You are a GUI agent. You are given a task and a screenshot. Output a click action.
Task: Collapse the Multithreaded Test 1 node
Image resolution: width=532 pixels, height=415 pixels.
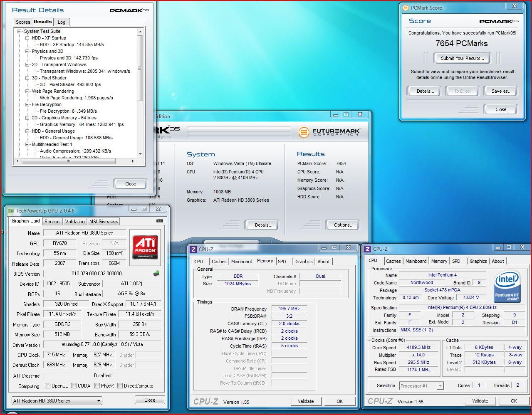click(x=27, y=144)
